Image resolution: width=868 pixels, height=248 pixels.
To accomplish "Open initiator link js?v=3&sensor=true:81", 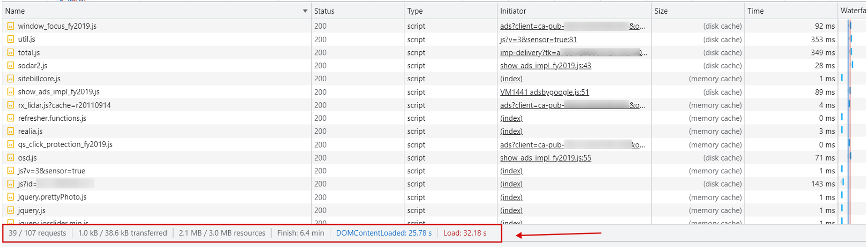I will pos(538,39).
